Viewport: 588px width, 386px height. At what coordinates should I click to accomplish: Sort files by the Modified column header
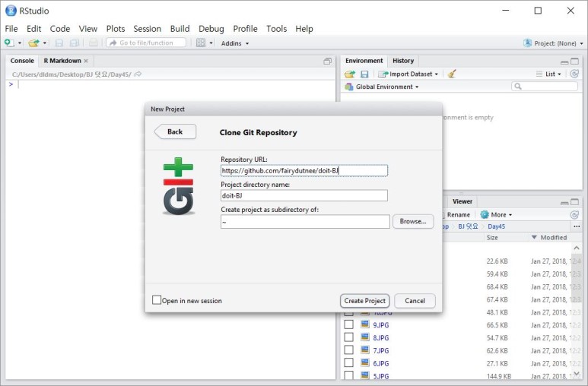(x=553, y=237)
